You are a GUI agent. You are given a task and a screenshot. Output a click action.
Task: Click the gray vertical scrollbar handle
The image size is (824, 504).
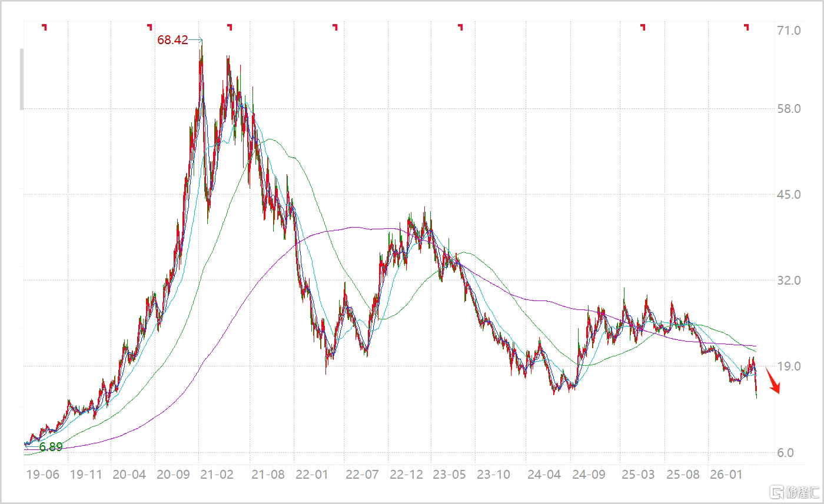pyautogui.click(x=22, y=79)
